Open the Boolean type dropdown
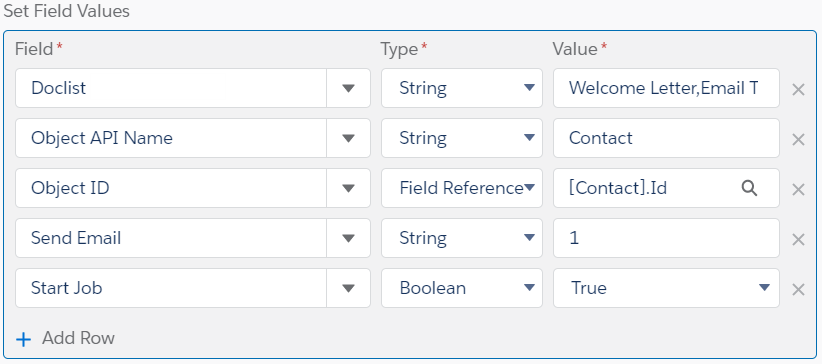The image size is (822, 364). 461,288
